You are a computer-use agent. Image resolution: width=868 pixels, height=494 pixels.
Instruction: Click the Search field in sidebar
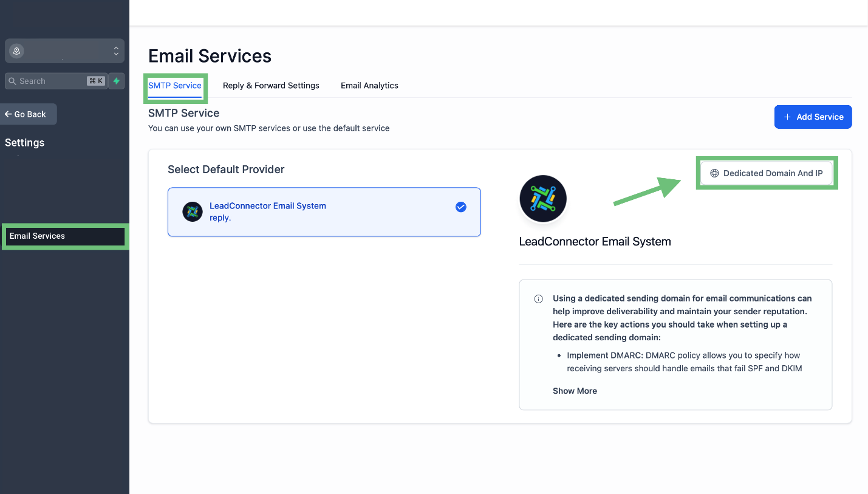[x=55, y=81]
